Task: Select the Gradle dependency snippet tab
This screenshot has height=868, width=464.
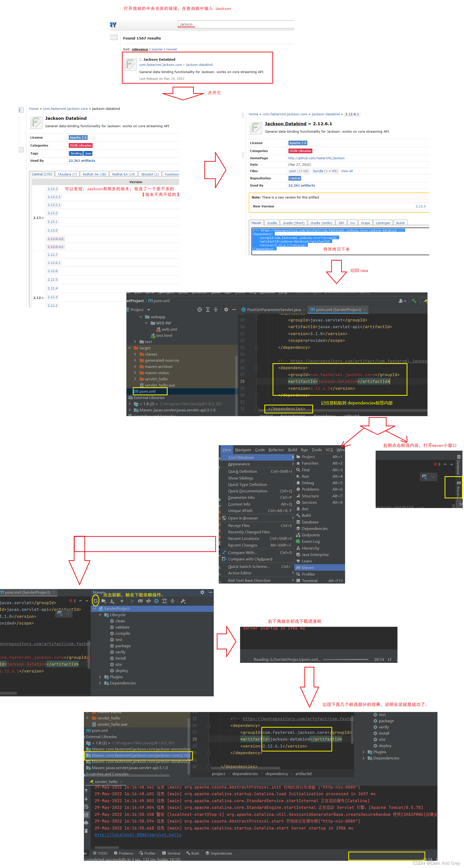Action: 272,223
